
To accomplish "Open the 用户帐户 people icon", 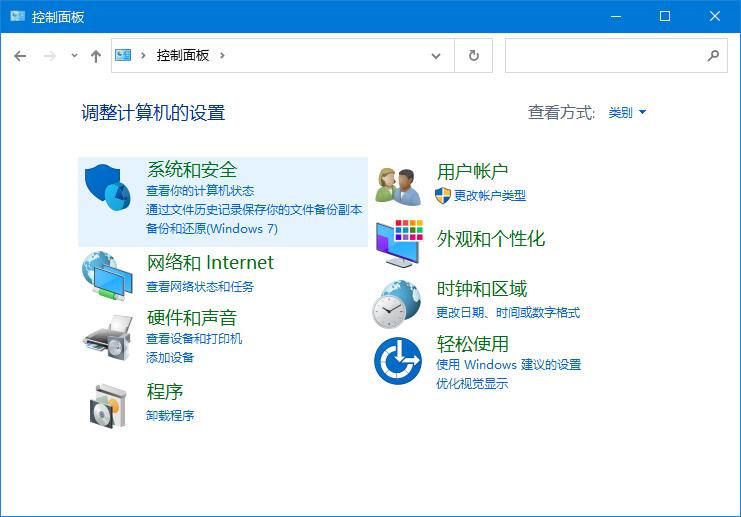I will 398,187.
